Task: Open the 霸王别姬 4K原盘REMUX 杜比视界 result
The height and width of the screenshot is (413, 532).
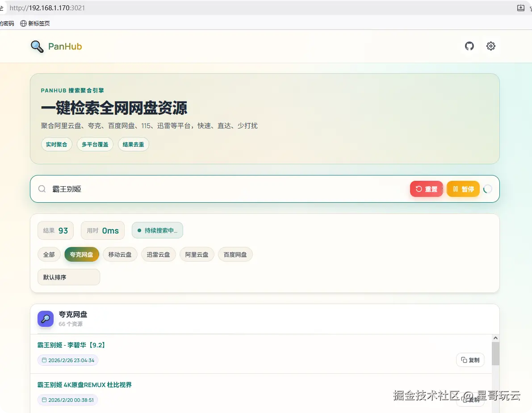Action: pos(84,385)
